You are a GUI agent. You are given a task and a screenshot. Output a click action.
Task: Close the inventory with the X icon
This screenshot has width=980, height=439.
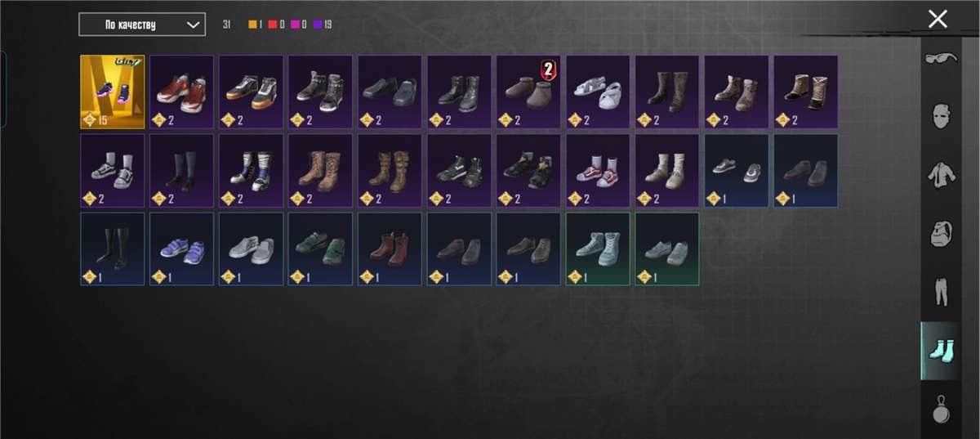pyautogui.click(x=938, y=19)
